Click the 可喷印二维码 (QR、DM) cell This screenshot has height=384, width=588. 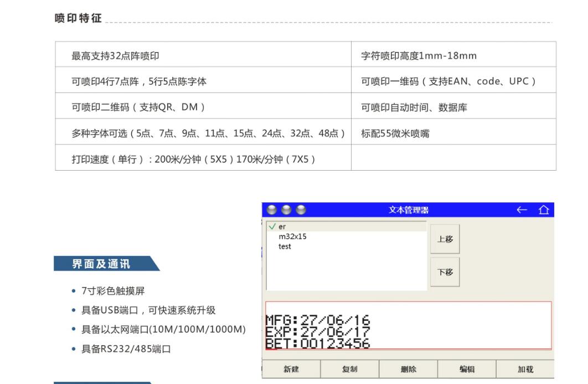coord(203,106)
